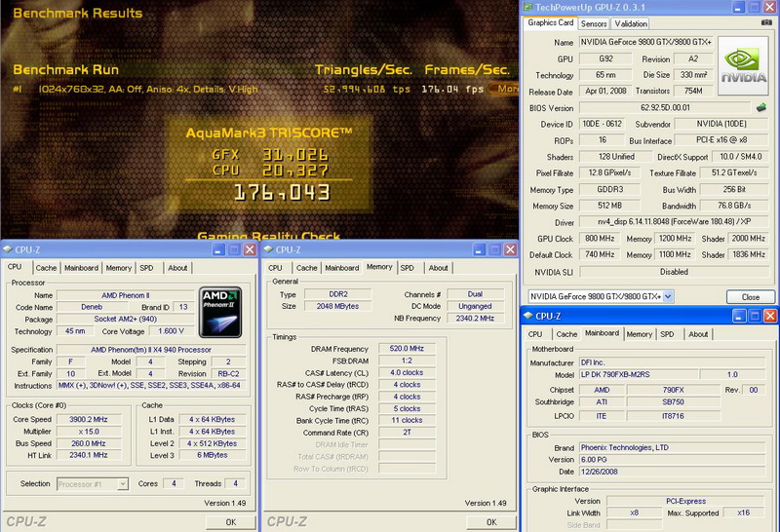Open About tab in the CPU-Z CPU window

click(x=177, y=268)
